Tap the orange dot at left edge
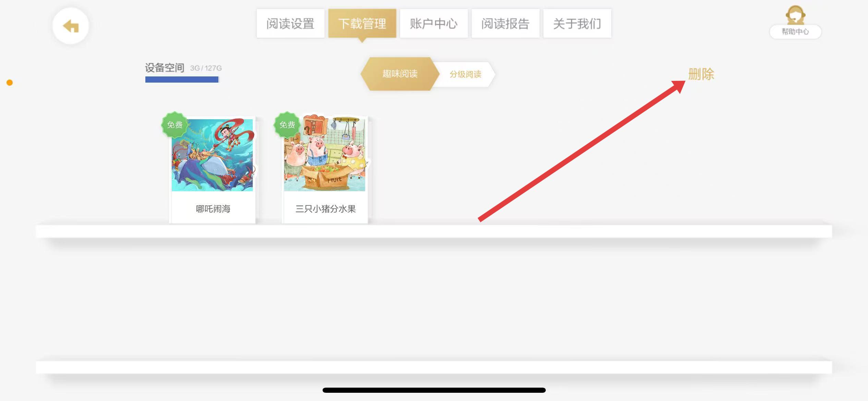This screenshot has width=868, height=401. (x=10, y=83)
